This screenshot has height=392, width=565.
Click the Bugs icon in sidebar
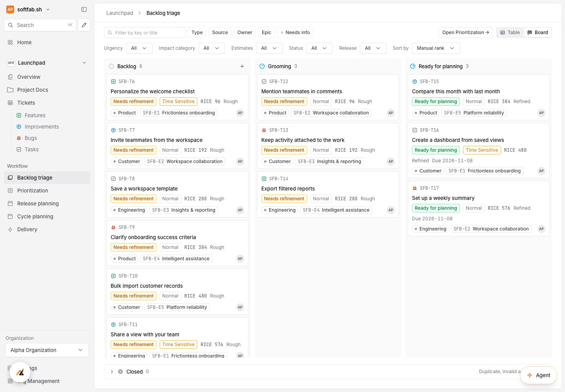[x=19, y=138]
